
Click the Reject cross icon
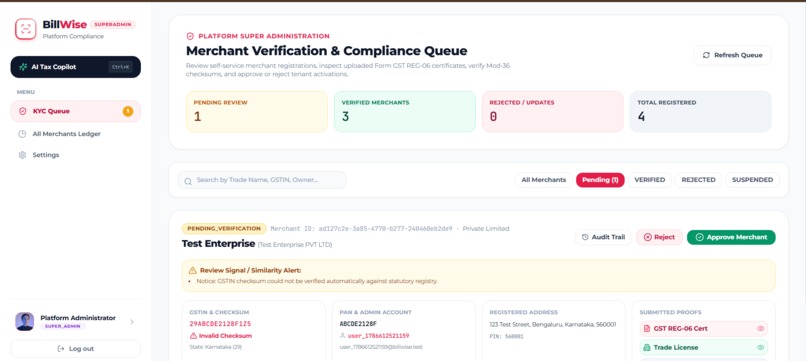pyautogui.click(x=648, y=237)
